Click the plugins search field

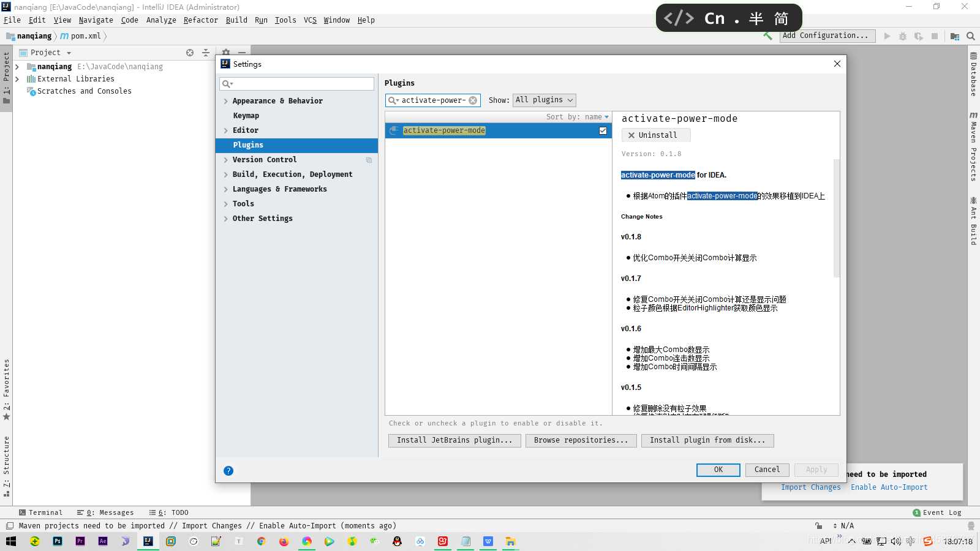(433, 100)
